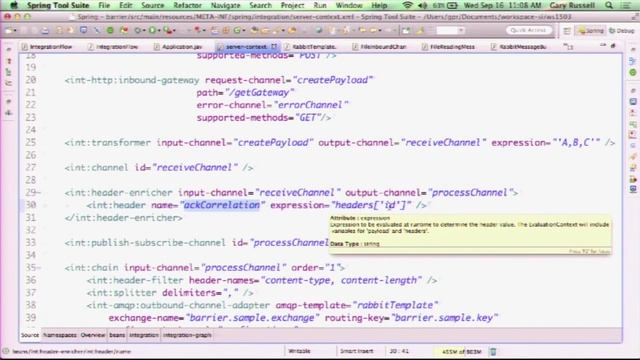Click the green circle icon in right sidebar

(x=633, y=72)
